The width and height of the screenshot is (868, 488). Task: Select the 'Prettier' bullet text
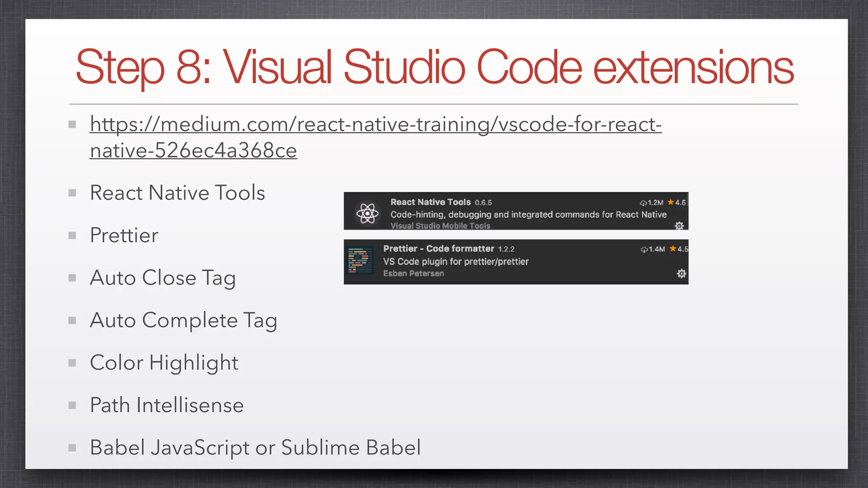pos(124,236)
